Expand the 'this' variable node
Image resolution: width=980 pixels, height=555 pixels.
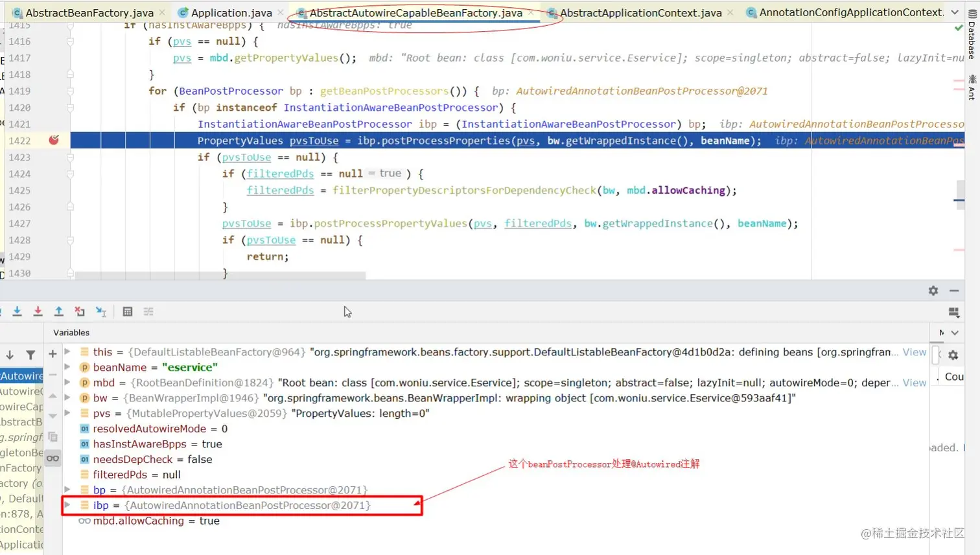[x=67, y=351]
